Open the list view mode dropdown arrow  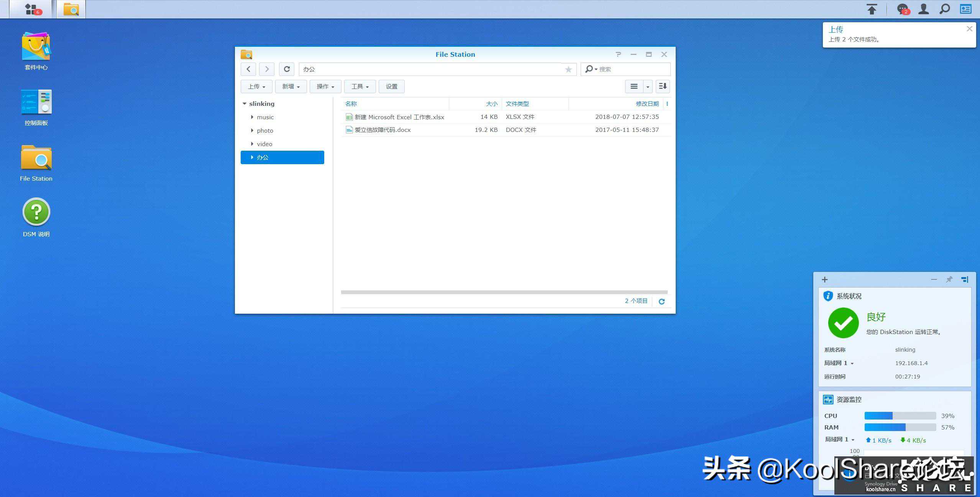(x=648, y=87)
